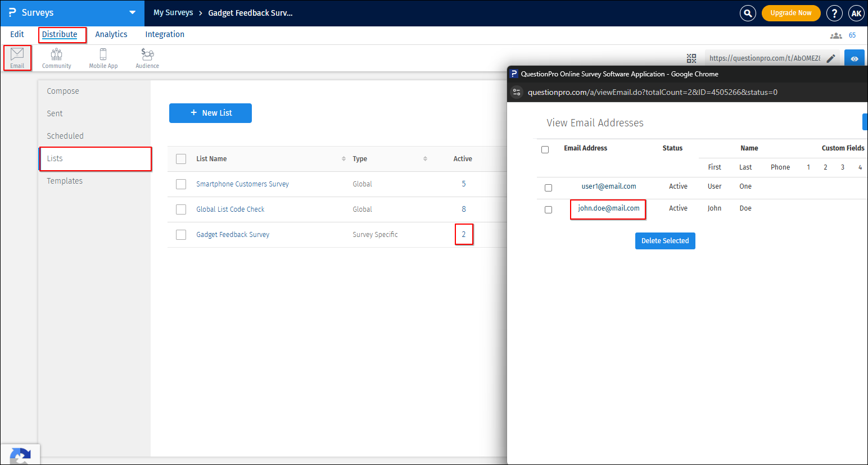Sort by List Name column arrows

(343, 159)
